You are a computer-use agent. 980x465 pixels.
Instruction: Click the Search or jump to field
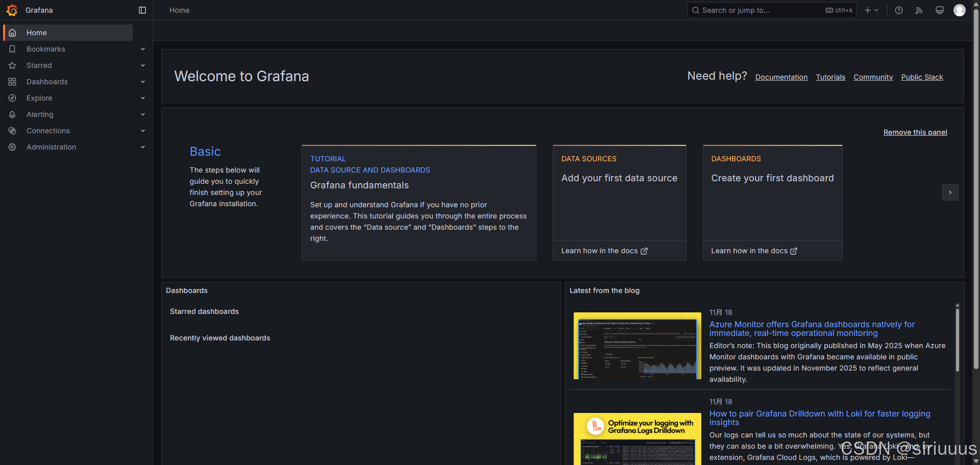coord(772,10)
